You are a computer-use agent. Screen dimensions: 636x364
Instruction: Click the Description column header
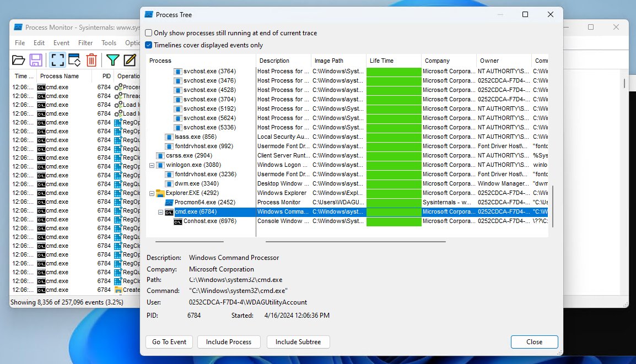[283, 61]
